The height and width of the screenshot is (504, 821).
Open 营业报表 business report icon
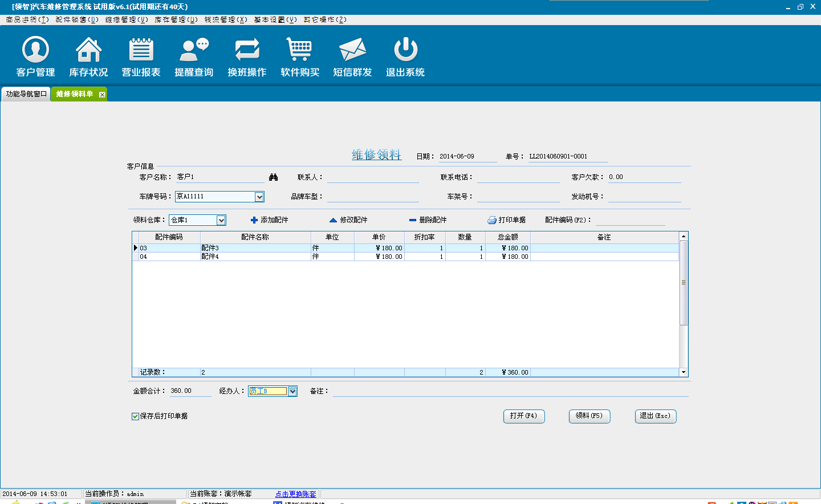point(141,50)
